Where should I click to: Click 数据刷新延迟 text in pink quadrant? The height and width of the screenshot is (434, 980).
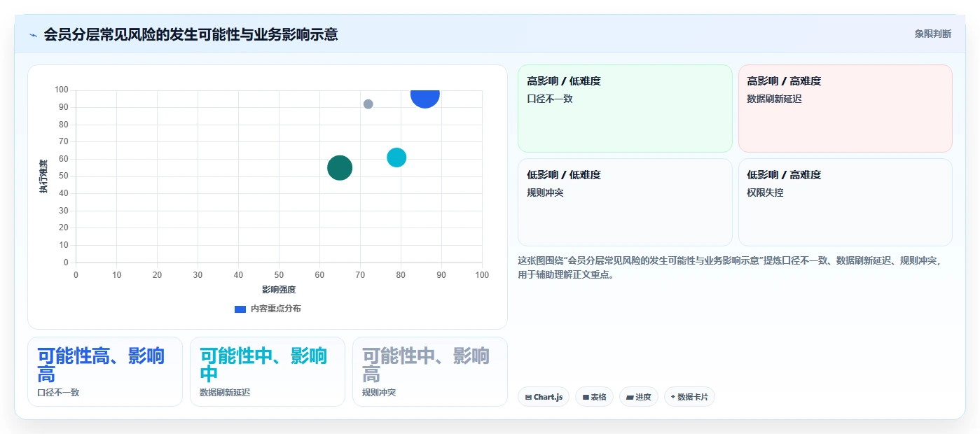(x=775, y=99)
